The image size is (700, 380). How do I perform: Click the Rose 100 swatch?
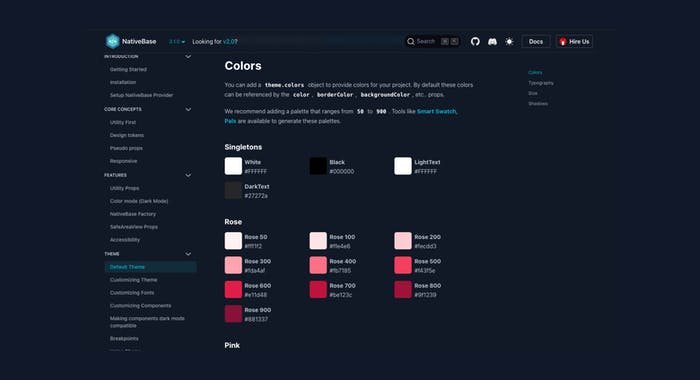click(x=318, y=241)
